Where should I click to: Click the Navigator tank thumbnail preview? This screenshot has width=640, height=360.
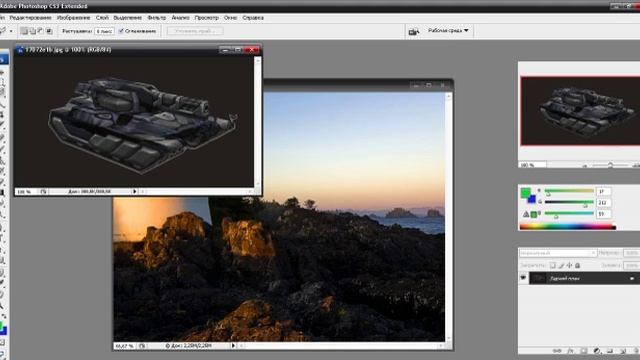580,111
